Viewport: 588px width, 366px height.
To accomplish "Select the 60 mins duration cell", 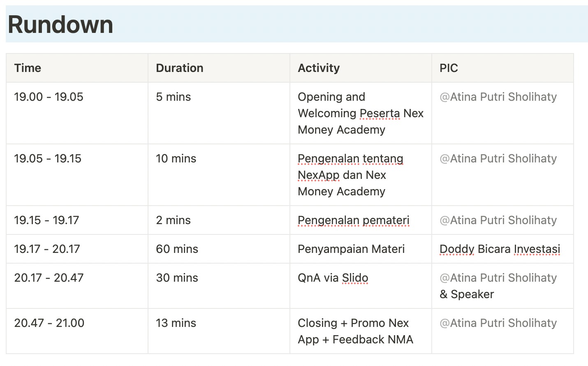I will pos(177,249).
